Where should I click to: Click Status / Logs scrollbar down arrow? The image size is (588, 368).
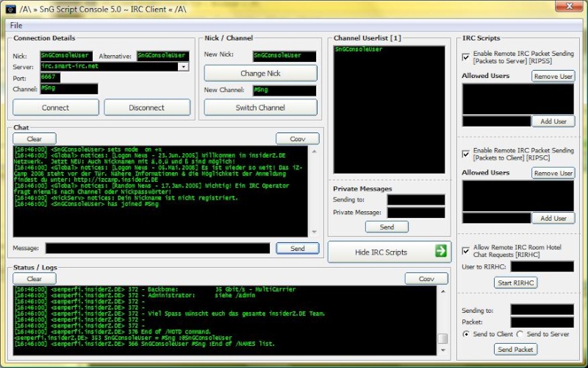click(x=443, y=350)
